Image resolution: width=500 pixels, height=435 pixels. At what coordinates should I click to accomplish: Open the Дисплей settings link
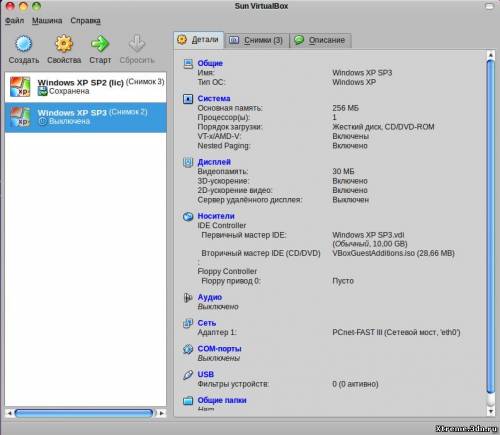(x=214, y=162)
